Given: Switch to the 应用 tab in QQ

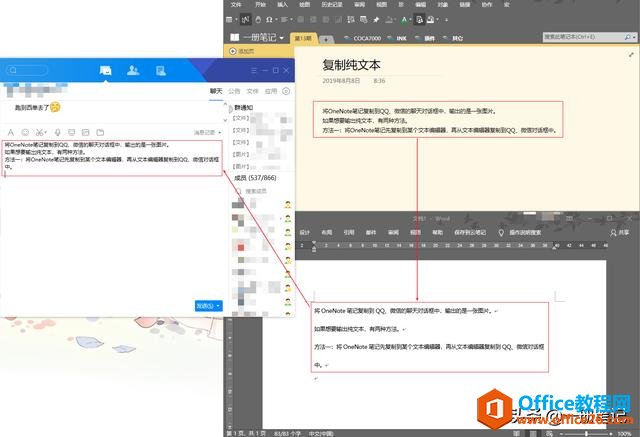Looking at the screenshot, I should (271, 91).
